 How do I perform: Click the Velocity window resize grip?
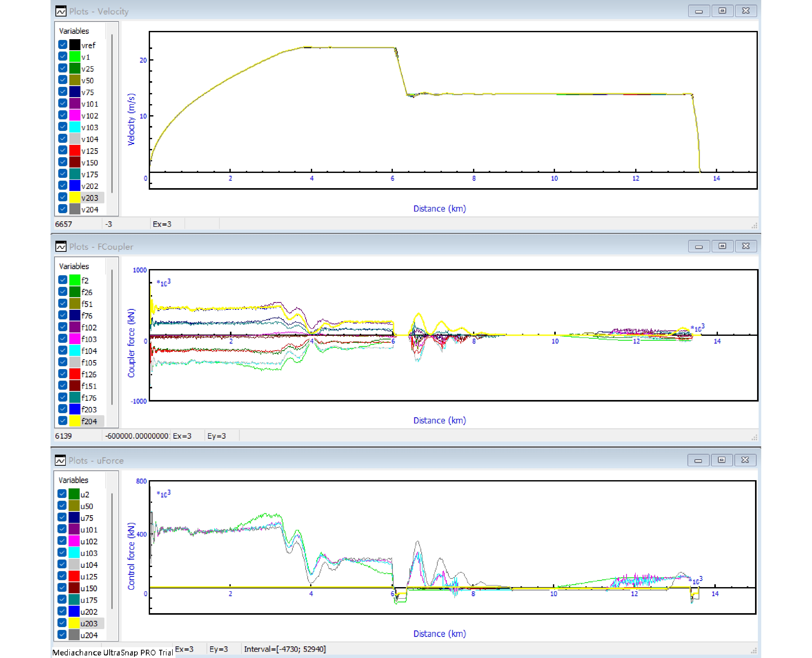pyautogui.click(x=754, y=226)
